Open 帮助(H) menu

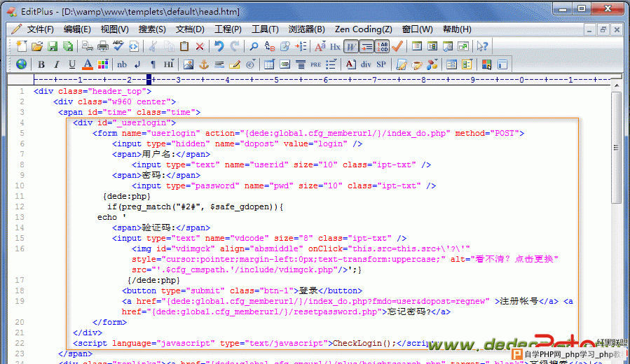tap(457, 29)
